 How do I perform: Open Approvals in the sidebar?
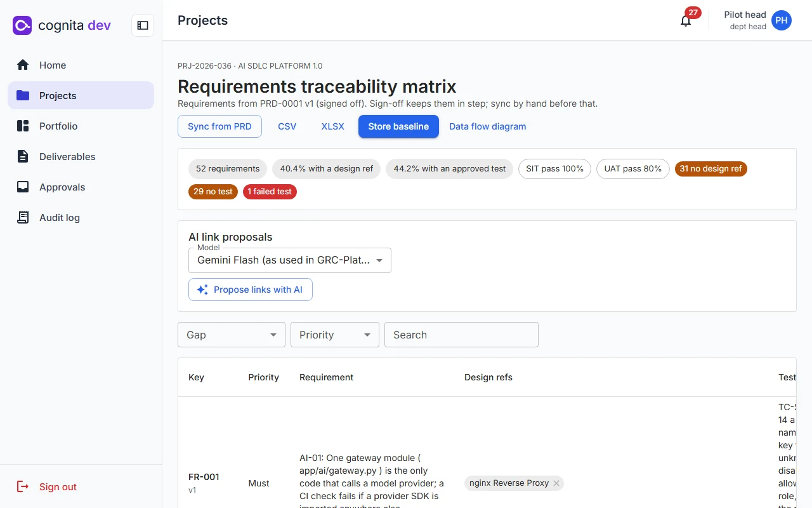pyautogui.click(x=81, y=187)
